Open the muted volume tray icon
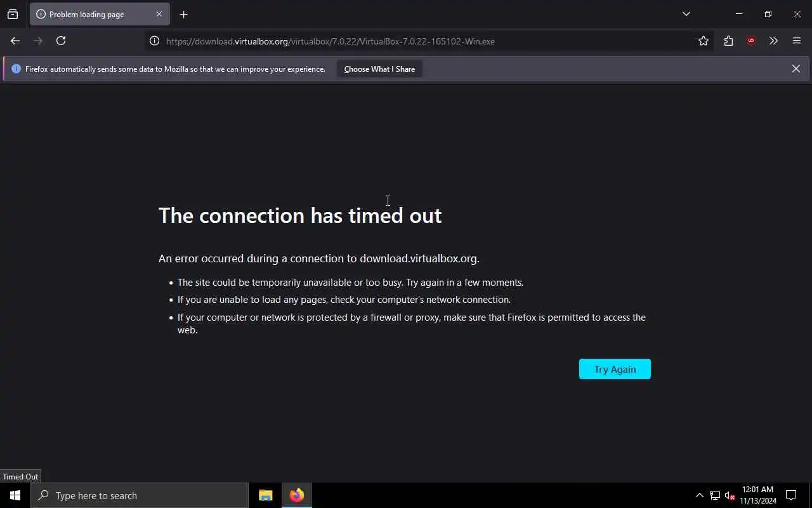Viewport: 812px width, 508px height. tap(730, 495)
